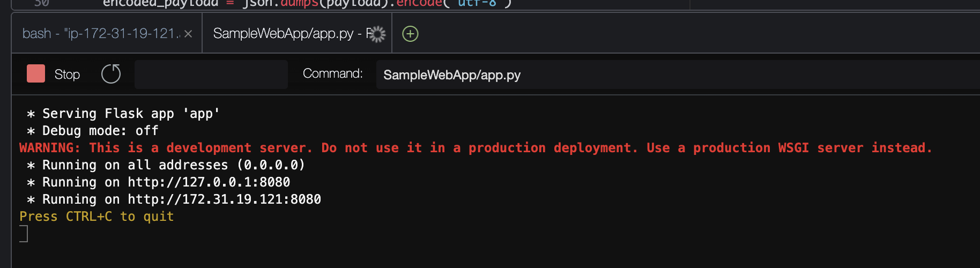Screen dimensions: 980x268
Task: Click the empty field beside restart icon
Action: click(211, 74)
